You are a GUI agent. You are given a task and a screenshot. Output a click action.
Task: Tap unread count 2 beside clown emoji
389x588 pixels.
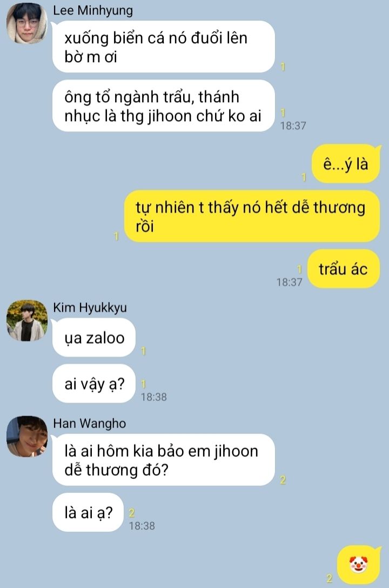(330, 578)
